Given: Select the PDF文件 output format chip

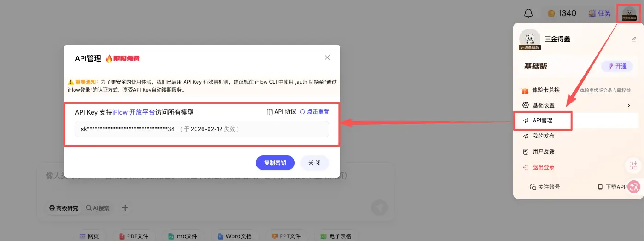Looking at the screenshot, I should (x=134, y=236).
